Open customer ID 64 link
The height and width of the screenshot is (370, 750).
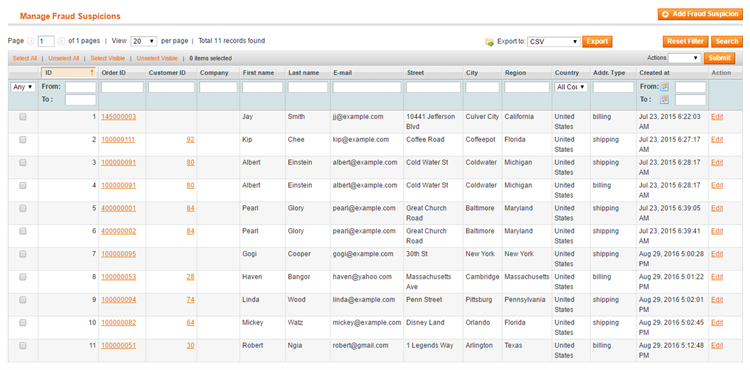[190, 323]
